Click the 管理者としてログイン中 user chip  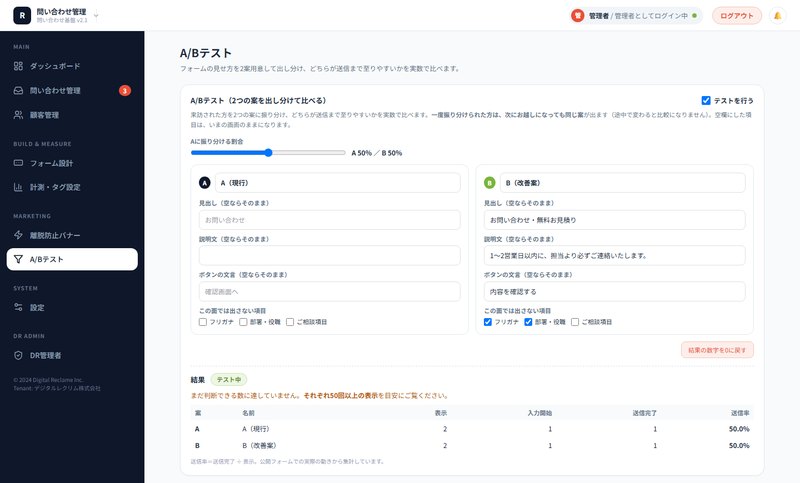(x=636, y=16)
